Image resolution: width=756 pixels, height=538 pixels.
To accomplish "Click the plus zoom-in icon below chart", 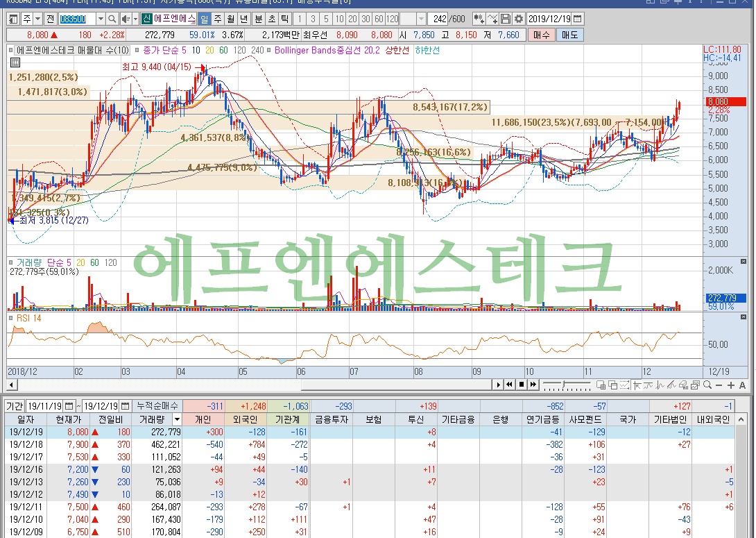I will pos(731,385).
